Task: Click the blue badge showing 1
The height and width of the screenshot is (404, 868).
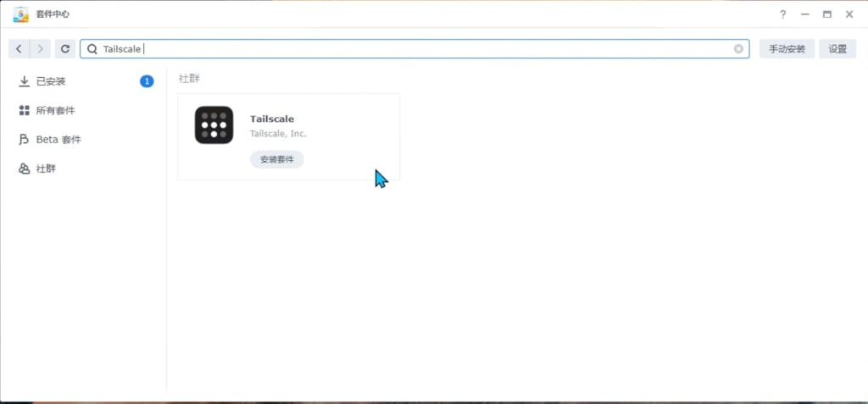Action: click(147, 81)
